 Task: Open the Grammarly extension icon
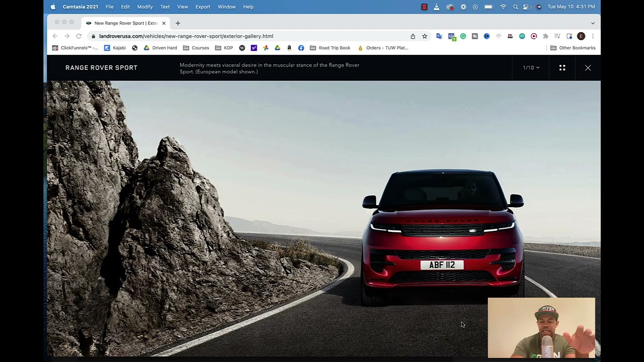[x=463, y=36]
